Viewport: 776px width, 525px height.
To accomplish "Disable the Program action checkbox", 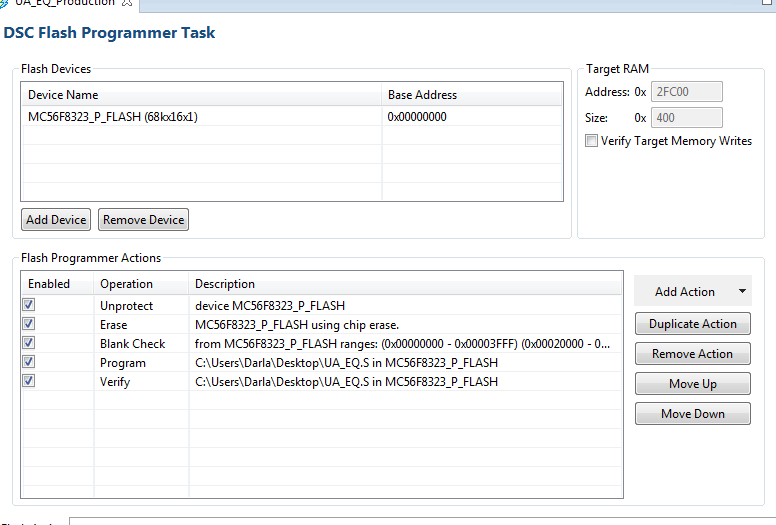I will (29, 362).
